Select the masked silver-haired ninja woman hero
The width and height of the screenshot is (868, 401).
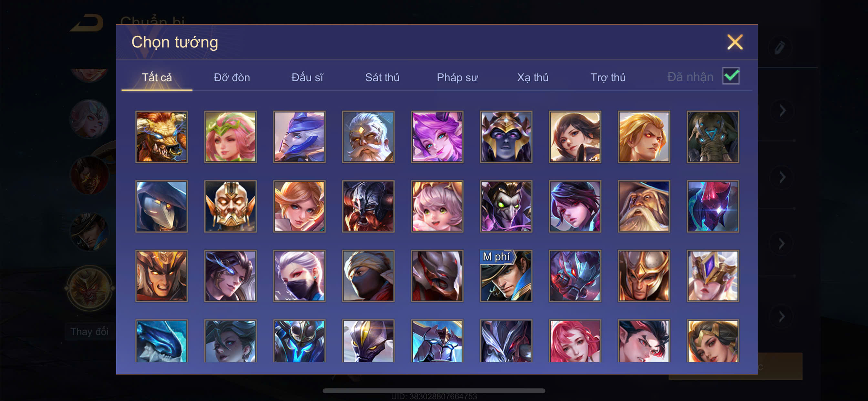click(299, 276)
